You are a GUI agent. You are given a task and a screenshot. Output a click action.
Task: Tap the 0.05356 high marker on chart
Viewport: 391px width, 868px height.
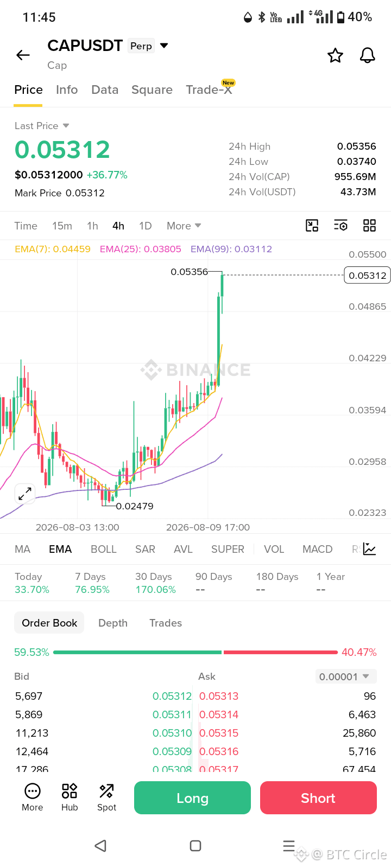tap(189, 272)
